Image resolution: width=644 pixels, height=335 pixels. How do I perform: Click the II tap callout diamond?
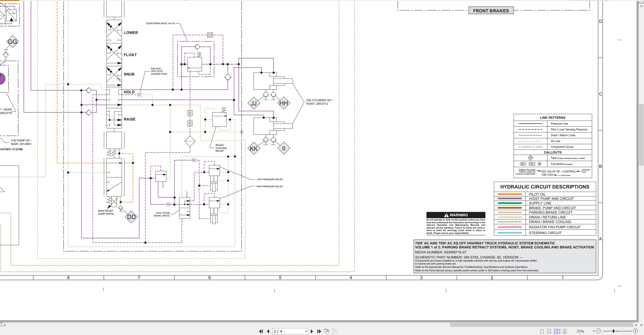284,148
